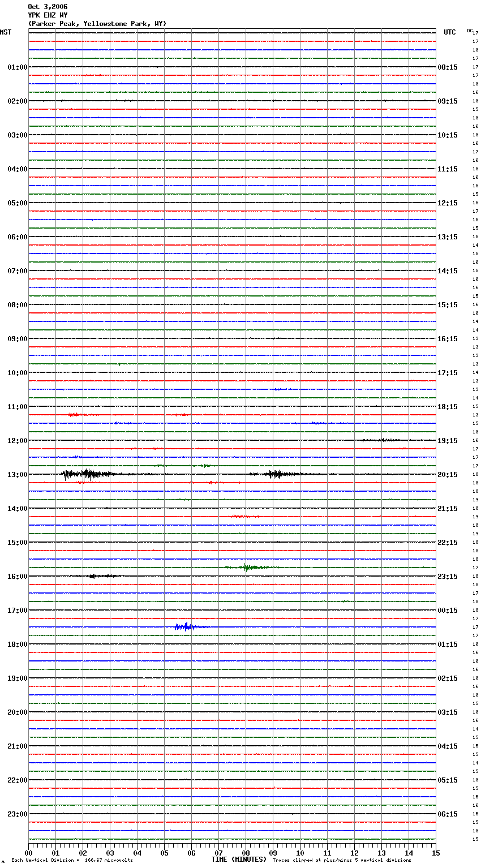Click the 16:00 MST row label

18,577
